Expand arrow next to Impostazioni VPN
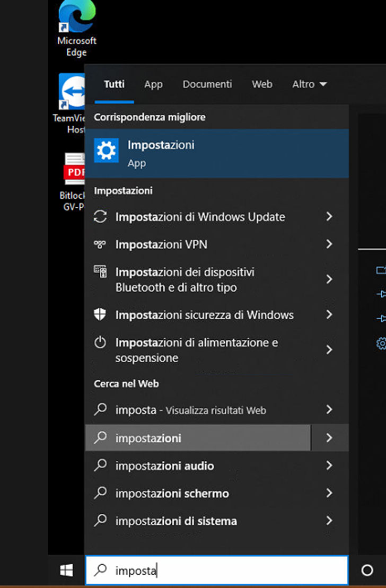The image size is (386, 588). (329, 244)
